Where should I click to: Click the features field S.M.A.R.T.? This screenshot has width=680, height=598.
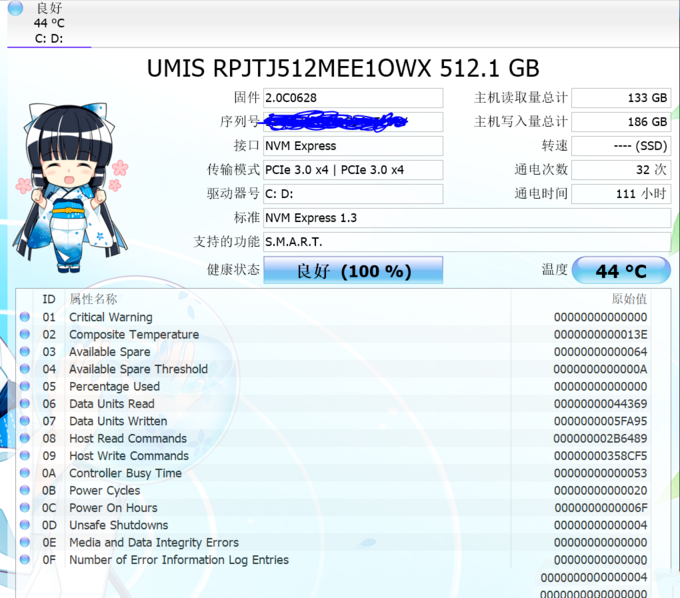pos(467,242)
